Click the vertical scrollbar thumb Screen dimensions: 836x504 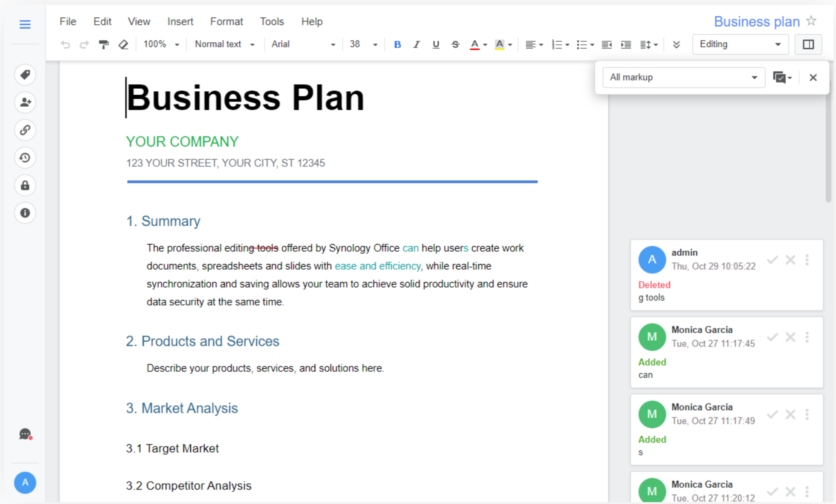tap(828, 141)
